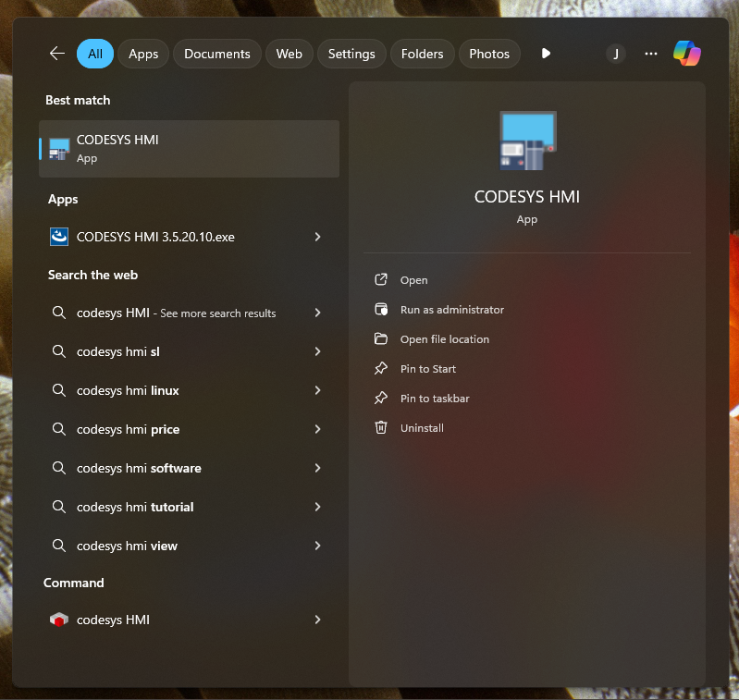Launch the Copilot icon

(x=686, y=54)
